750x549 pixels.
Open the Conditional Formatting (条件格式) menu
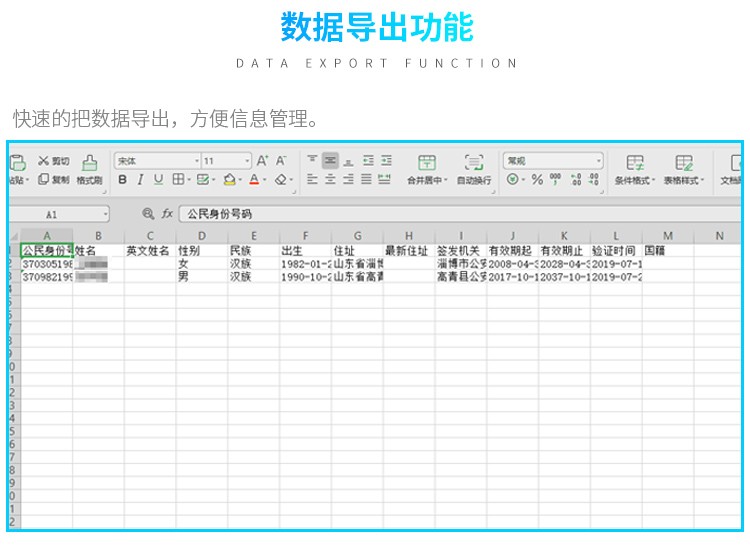click(634, 169)
